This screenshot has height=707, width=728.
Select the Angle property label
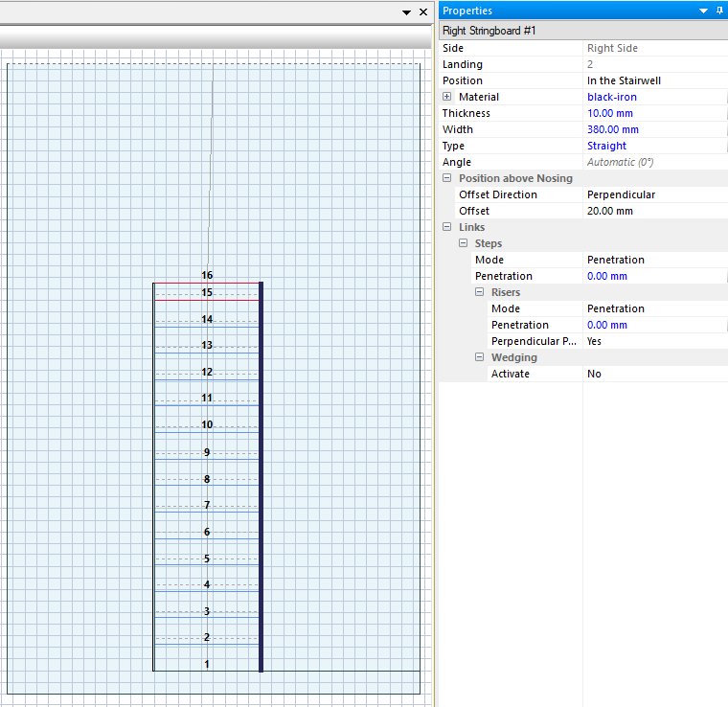[456, 162]
